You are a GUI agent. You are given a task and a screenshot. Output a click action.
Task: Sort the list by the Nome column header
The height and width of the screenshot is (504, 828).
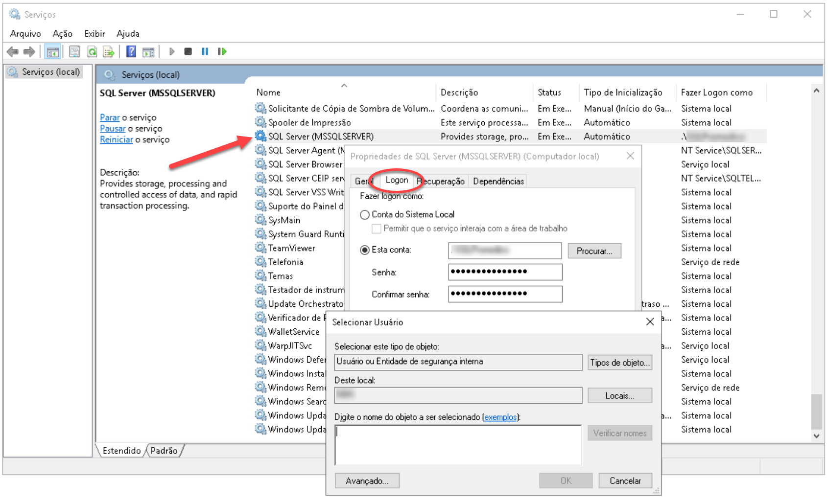[x=268, y=92]
